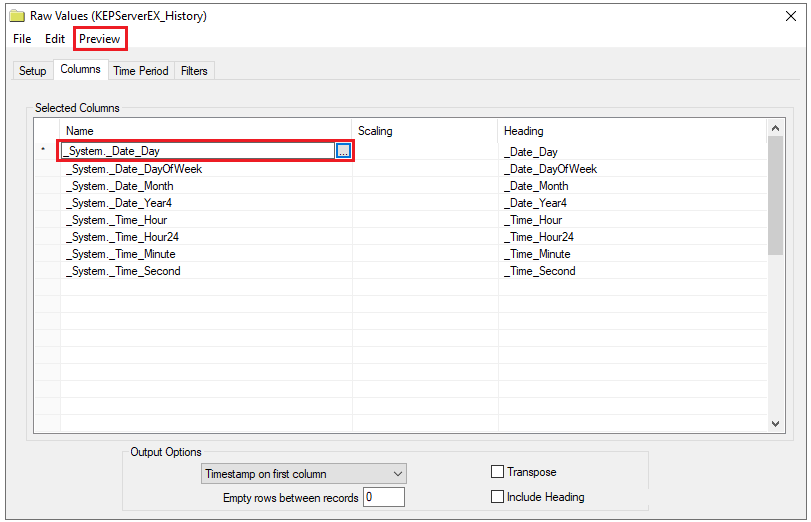Screen dimensions: 811x522
Task: Select the _System._Time_Hour24 name cell
Action: (206, 237)
